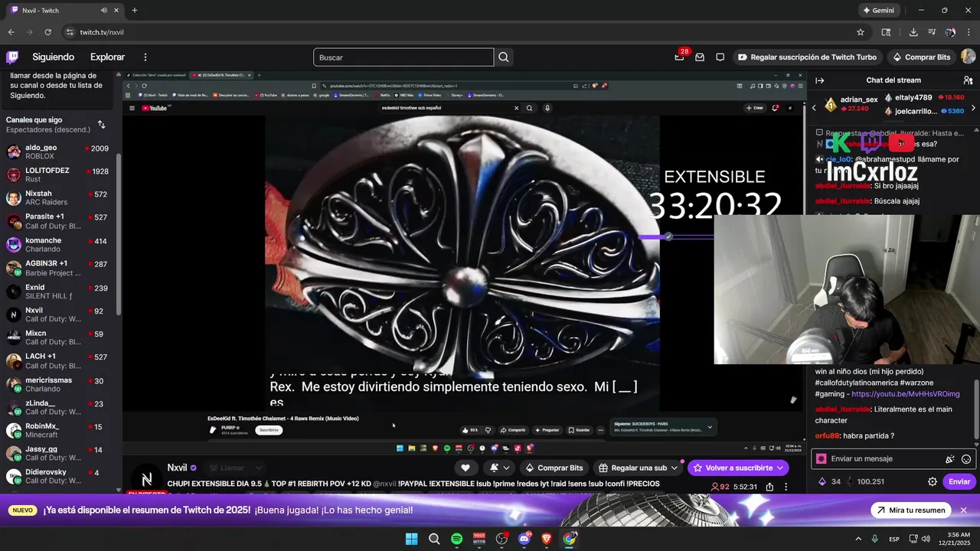The image size is (980, 551).
Task: Reload the twitch.tv/nxvil page
Action: click(x=47, y=32)
